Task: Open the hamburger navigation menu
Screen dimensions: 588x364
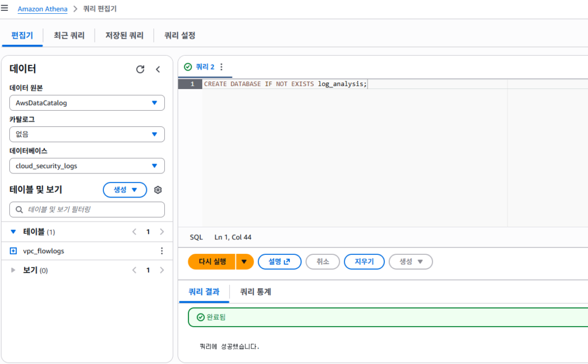Action: [x=5, y=9]
